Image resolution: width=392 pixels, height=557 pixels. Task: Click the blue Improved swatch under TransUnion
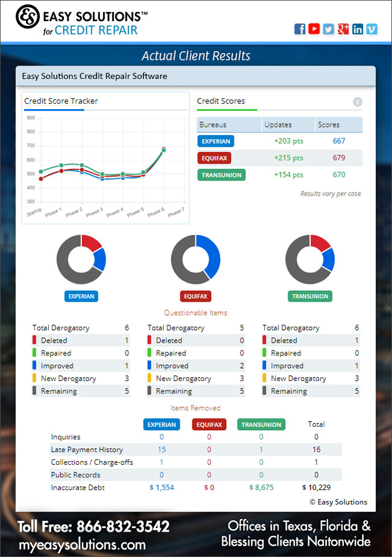(x=265, y=365)
